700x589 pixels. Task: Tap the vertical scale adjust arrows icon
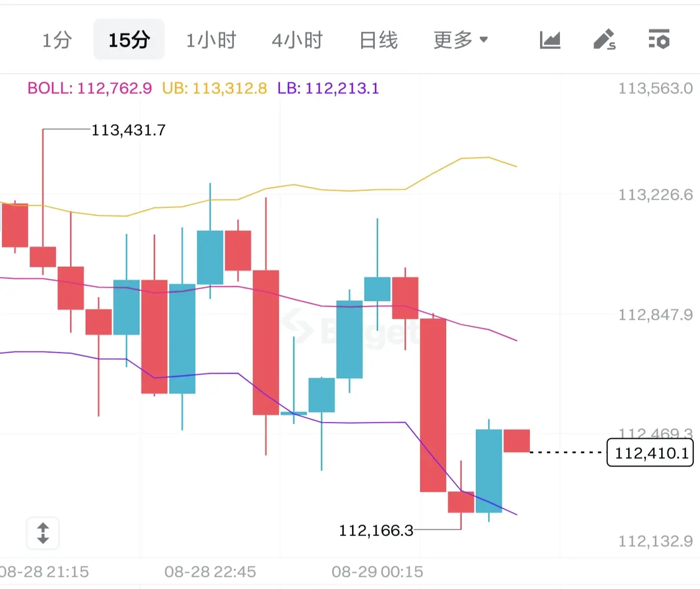click(43, 533)
